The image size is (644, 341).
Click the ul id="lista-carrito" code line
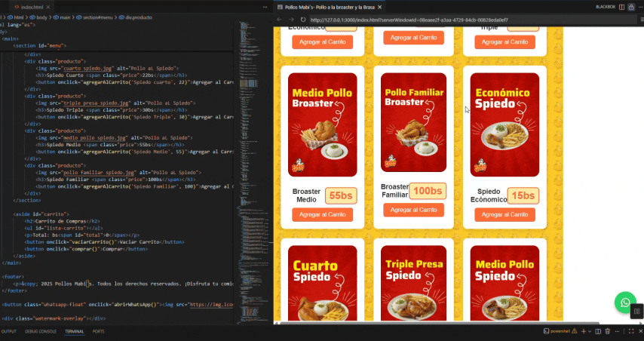point(63,228)
